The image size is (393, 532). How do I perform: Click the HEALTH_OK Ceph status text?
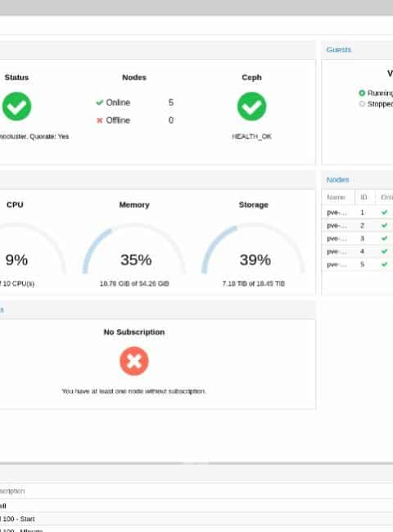tap(251, 137)
